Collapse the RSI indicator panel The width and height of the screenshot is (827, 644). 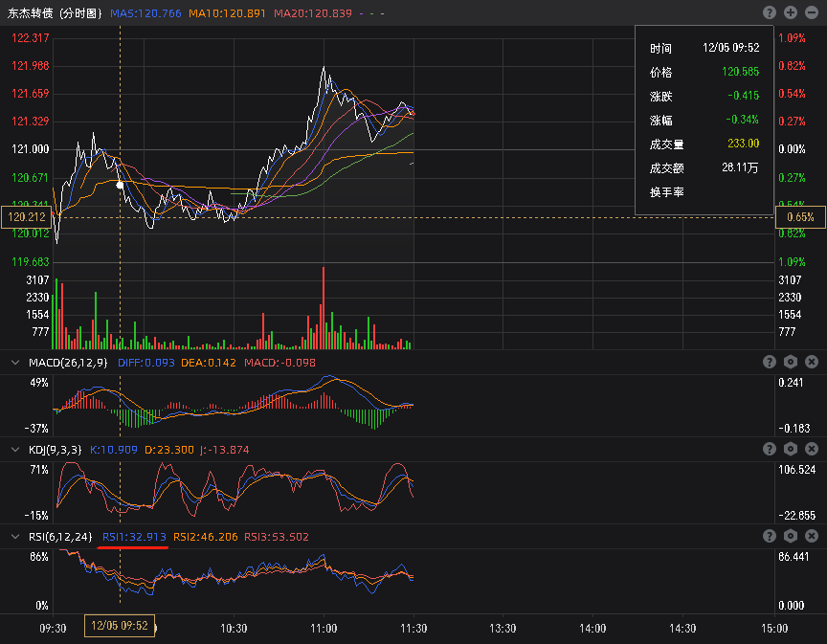point(13,536)
